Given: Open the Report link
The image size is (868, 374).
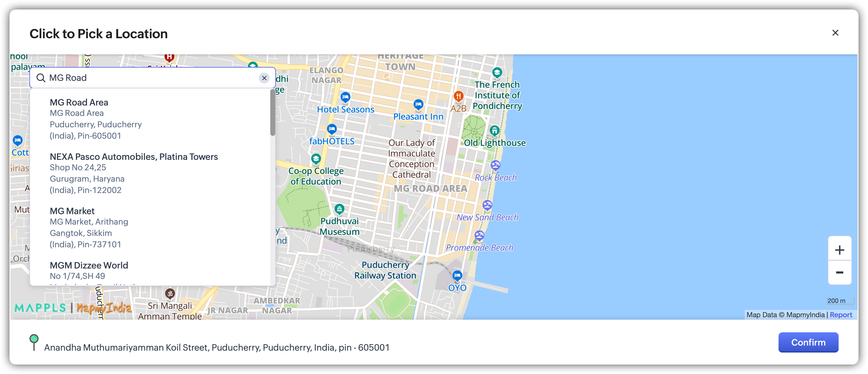Looking at the screenshot, I should point(841,315).
